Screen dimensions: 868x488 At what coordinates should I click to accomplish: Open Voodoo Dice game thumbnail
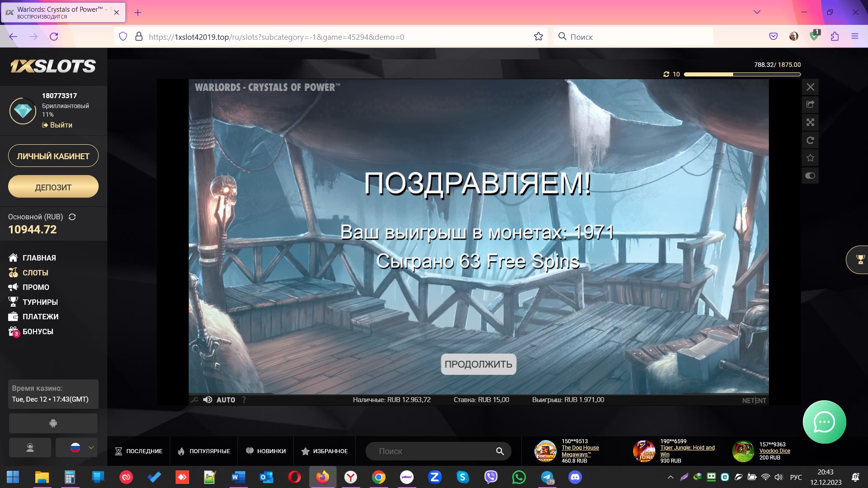point(743,451)
